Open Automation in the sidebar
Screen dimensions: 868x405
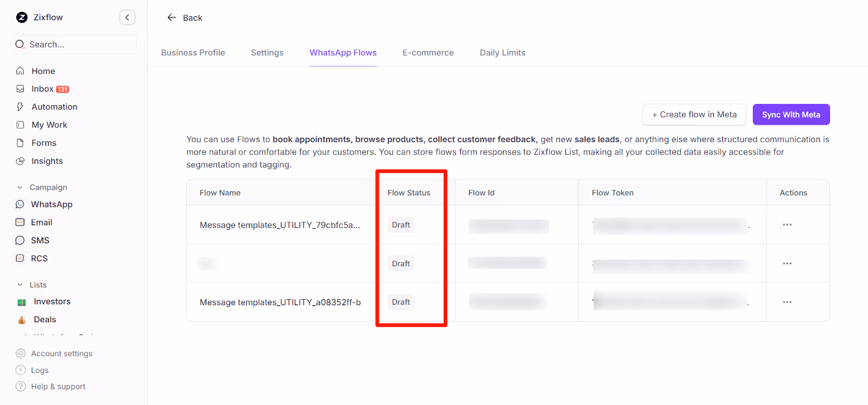[x=54, y=107]
